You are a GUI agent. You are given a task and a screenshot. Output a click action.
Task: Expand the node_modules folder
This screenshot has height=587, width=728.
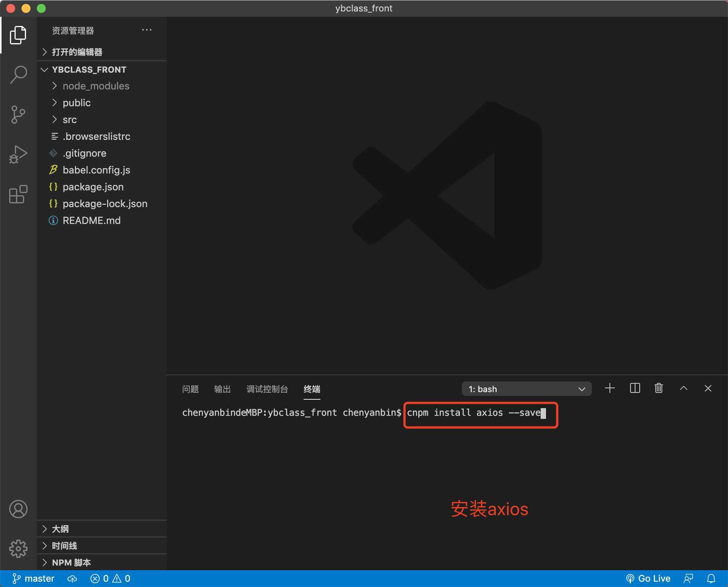102,86
